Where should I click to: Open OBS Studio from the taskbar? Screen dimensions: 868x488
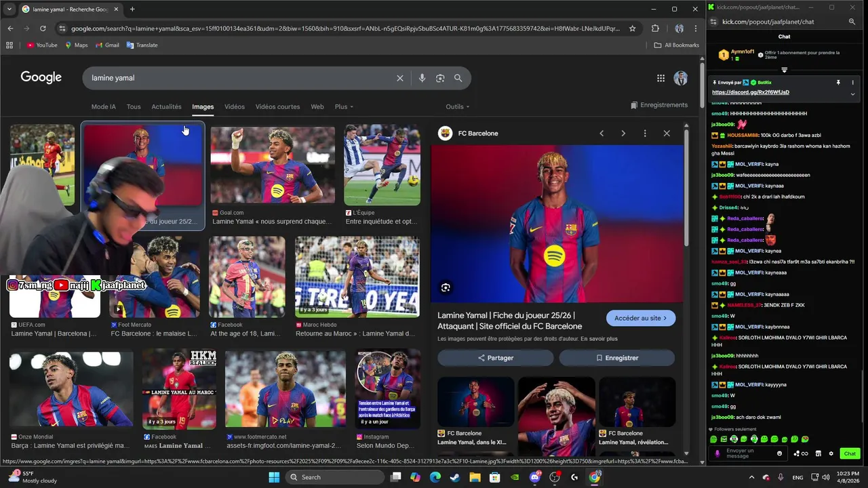pos(555,477)
